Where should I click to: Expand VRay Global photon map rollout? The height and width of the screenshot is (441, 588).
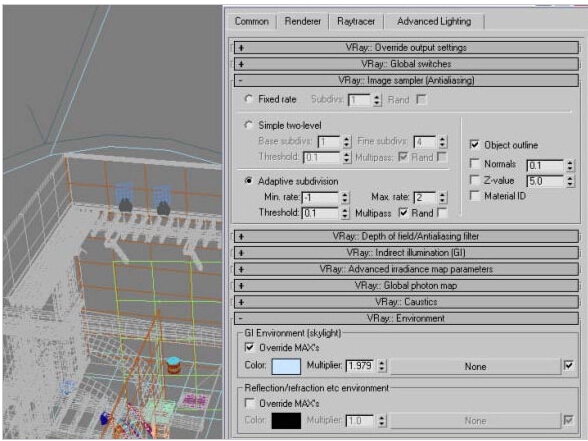point(406,286)
